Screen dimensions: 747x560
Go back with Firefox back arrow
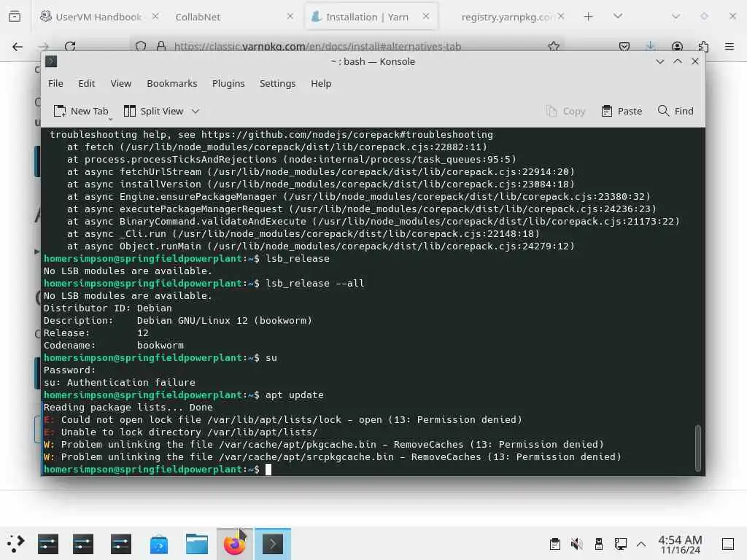(x=18, y=47)
